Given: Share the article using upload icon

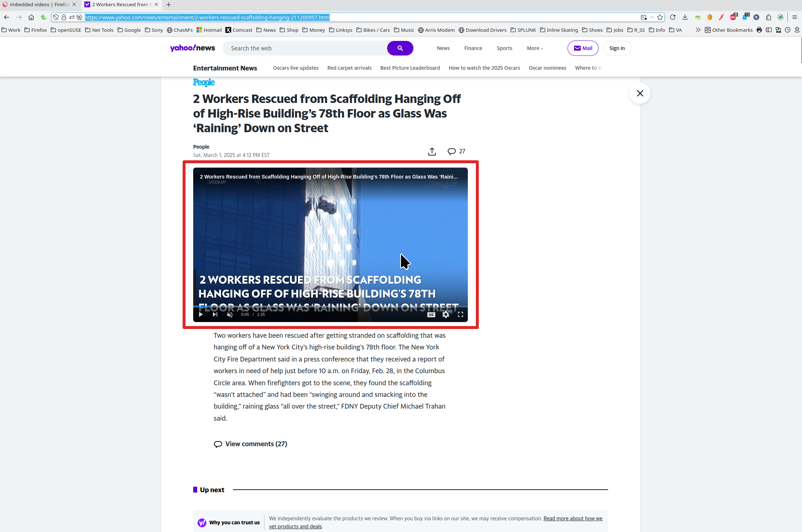Looking at the screenshot, I should click(432, 152).
